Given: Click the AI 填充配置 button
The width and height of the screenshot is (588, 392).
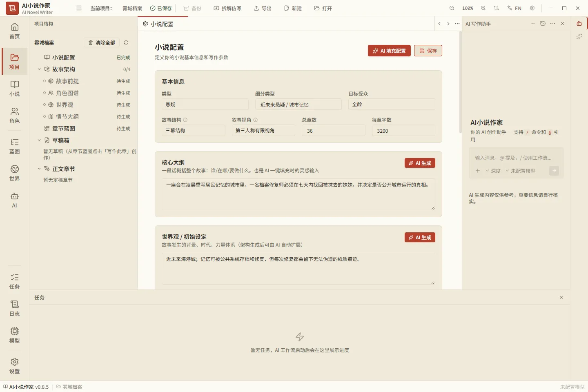Looking at the screenshot, I should click(x=389, y=51).
